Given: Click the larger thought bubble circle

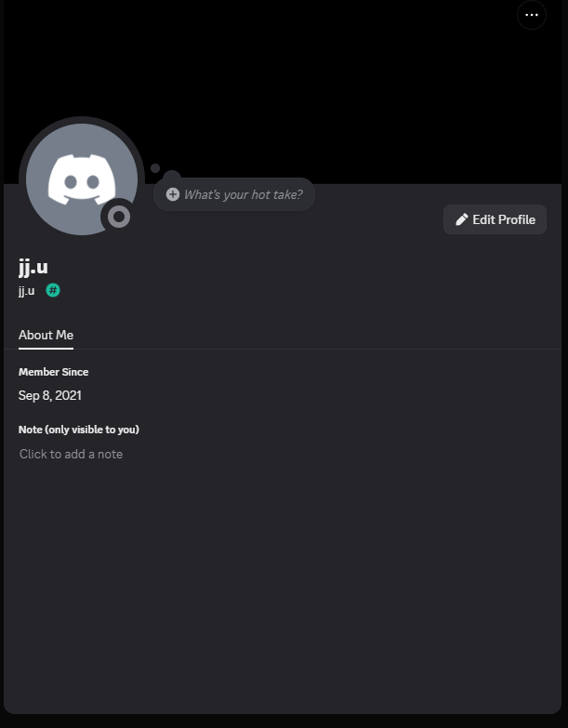Looking at the screenshot, I should tap(172, 176).
